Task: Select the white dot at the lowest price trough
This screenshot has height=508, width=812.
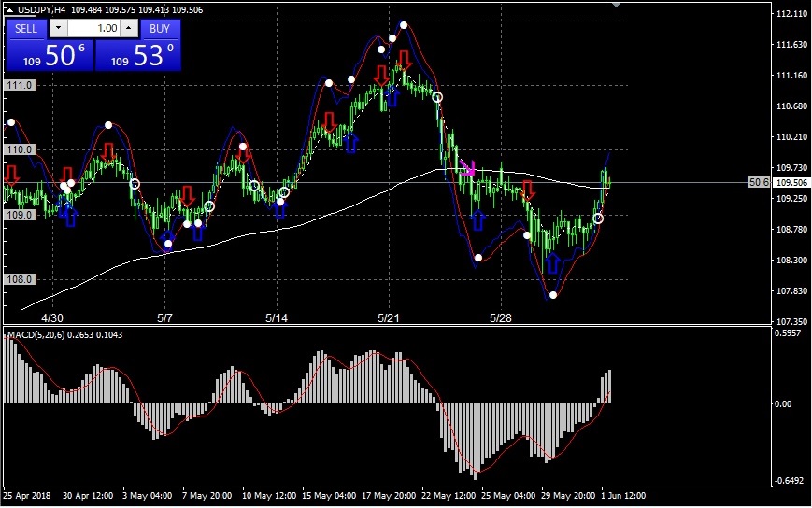Action: tap(553, 295)
